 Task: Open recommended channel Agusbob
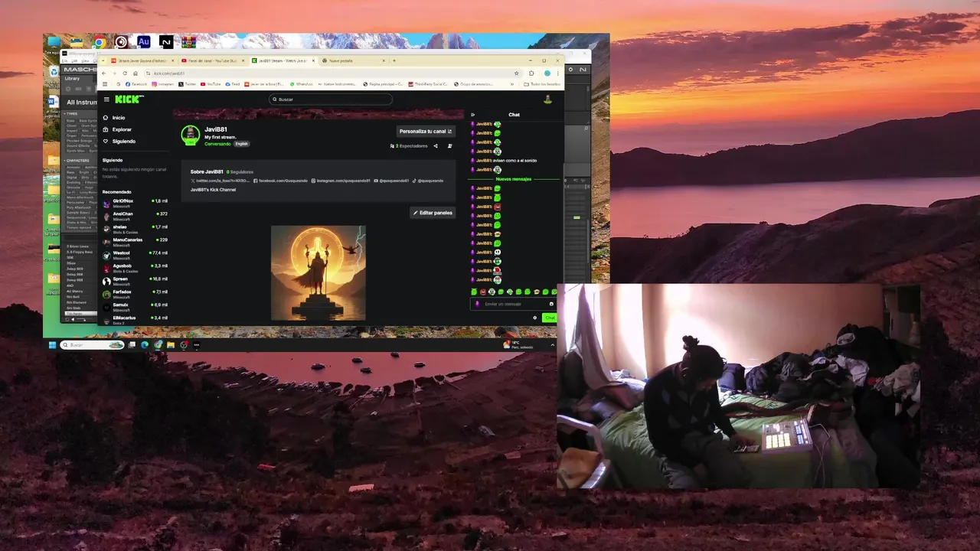point(135,268)
